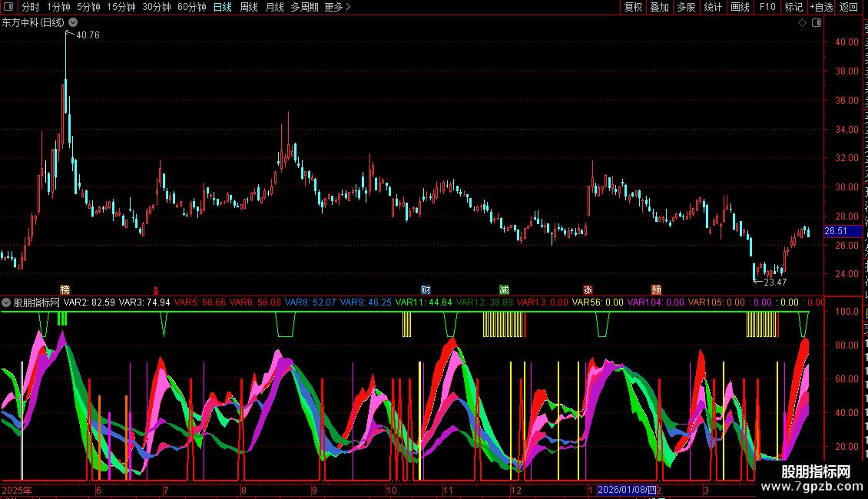Expand the 股朋指标网 indicator dropdown

[x=6, y=302]
